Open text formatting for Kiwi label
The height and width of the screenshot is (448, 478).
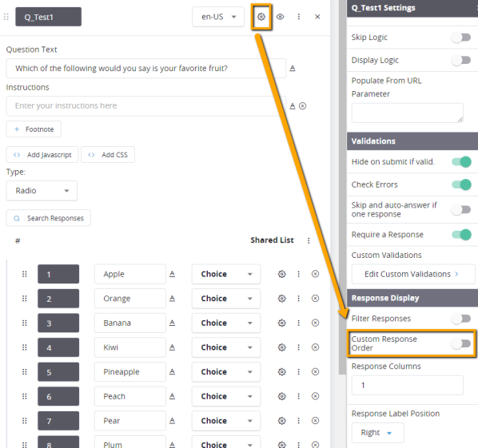click(x=172, y=347)
